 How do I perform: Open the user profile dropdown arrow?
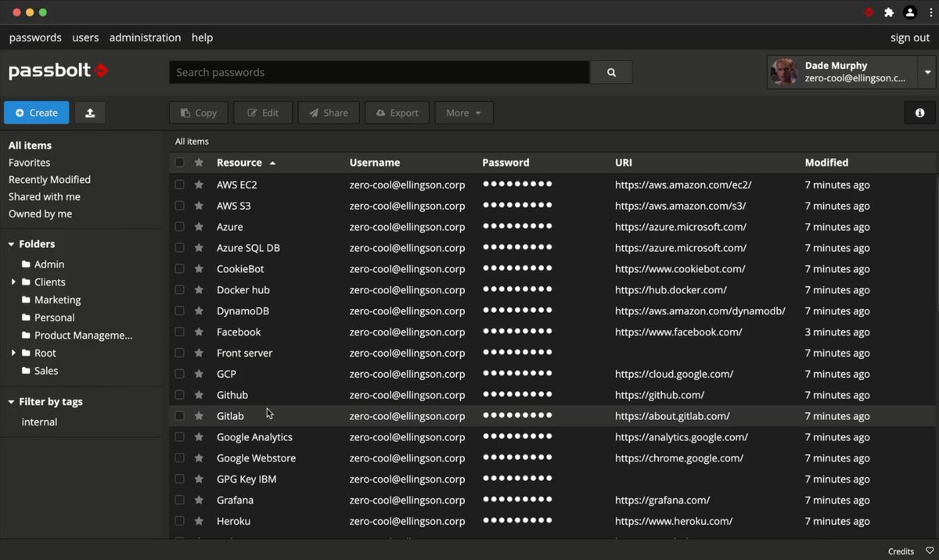(x=927, y=72)
